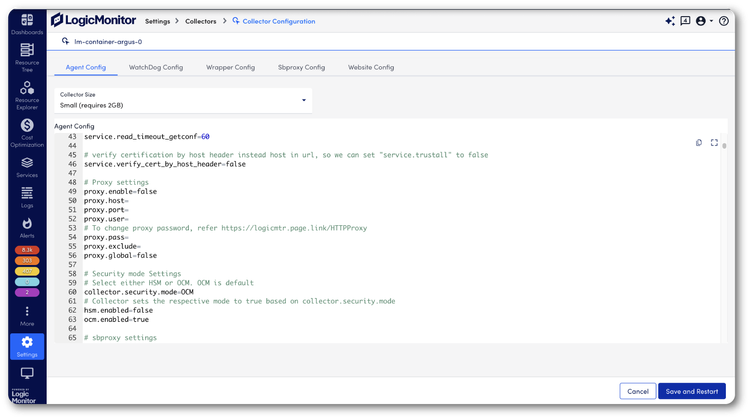This screenshot has height=419, width=750.
Task: Click the AI sparkle assistant icon
Action: (669, 21)
